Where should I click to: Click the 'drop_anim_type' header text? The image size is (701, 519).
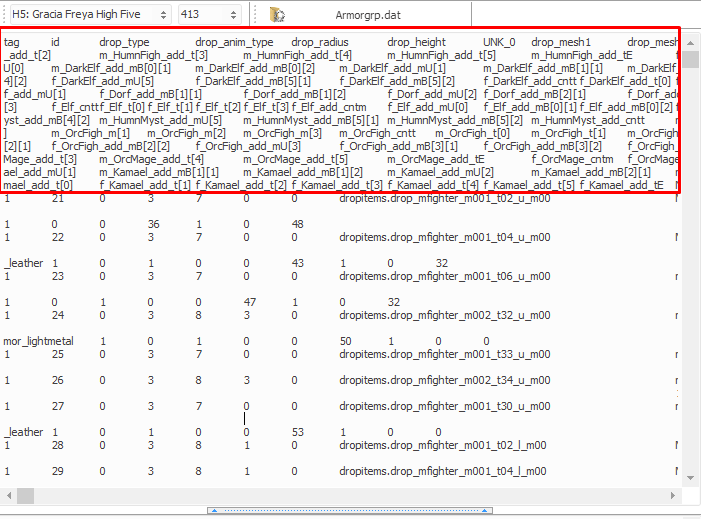point(234,42)
